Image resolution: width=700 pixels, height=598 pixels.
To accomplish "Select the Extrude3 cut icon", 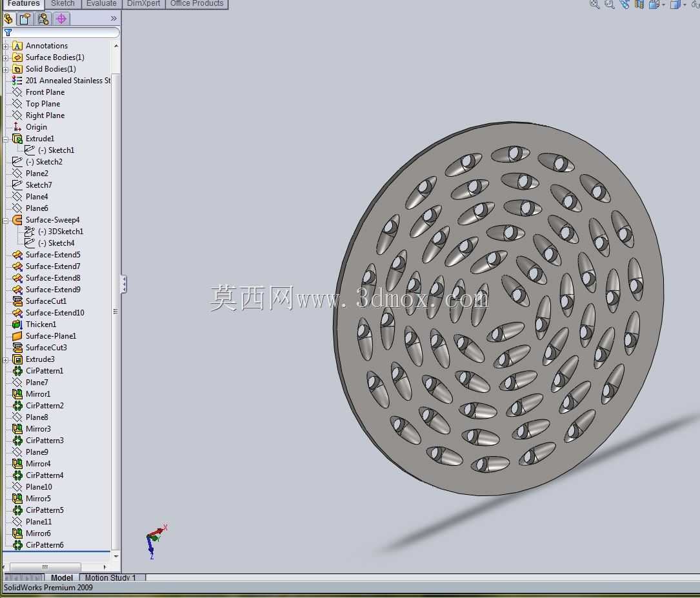I will pyautogui.click(x=17, y=359).
